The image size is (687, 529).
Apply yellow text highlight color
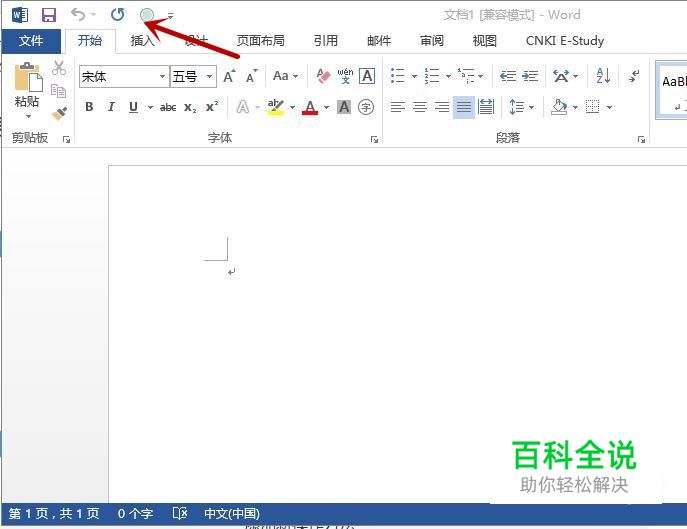point(276,107)
